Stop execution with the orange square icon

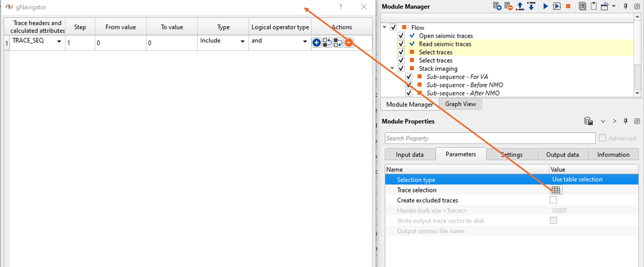[x=568, y=6]
